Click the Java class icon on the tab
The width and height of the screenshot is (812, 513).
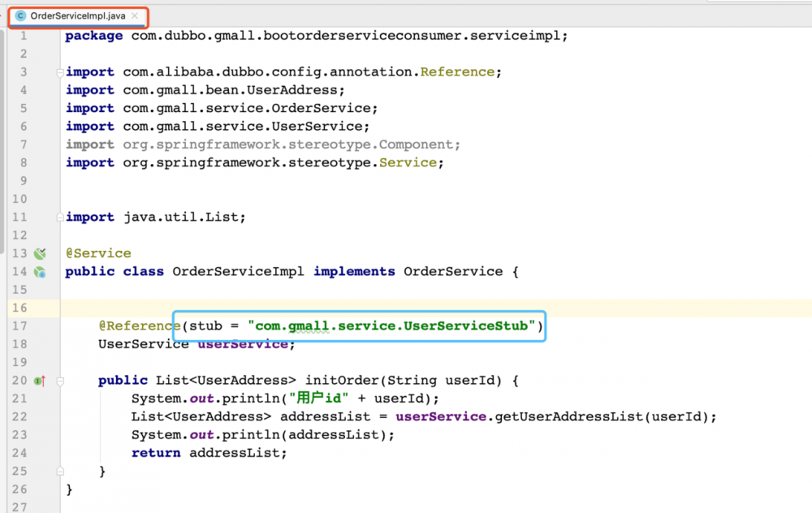tap(20, 16)
